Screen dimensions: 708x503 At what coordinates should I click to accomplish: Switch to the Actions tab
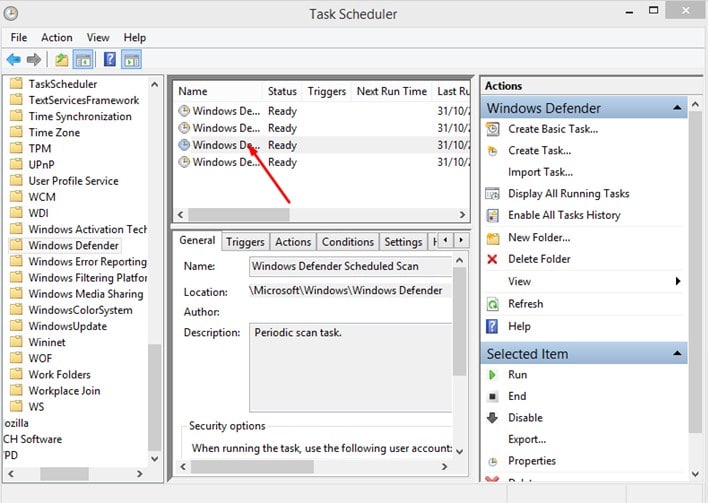tap(293, 242)
